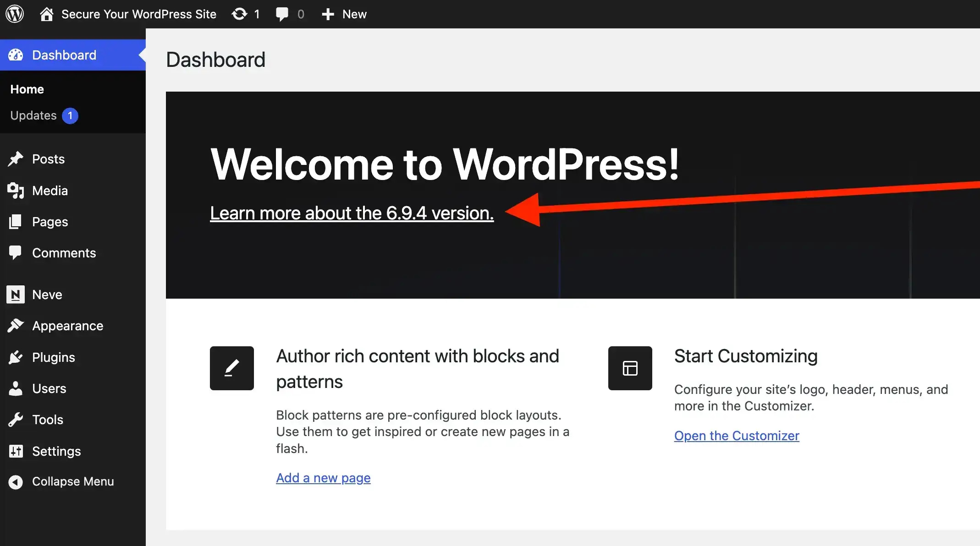Open the Posts menu
Image resolution: width=980 pixels, height=546 pixels.
pyautogui.click(x=48, y=159)
